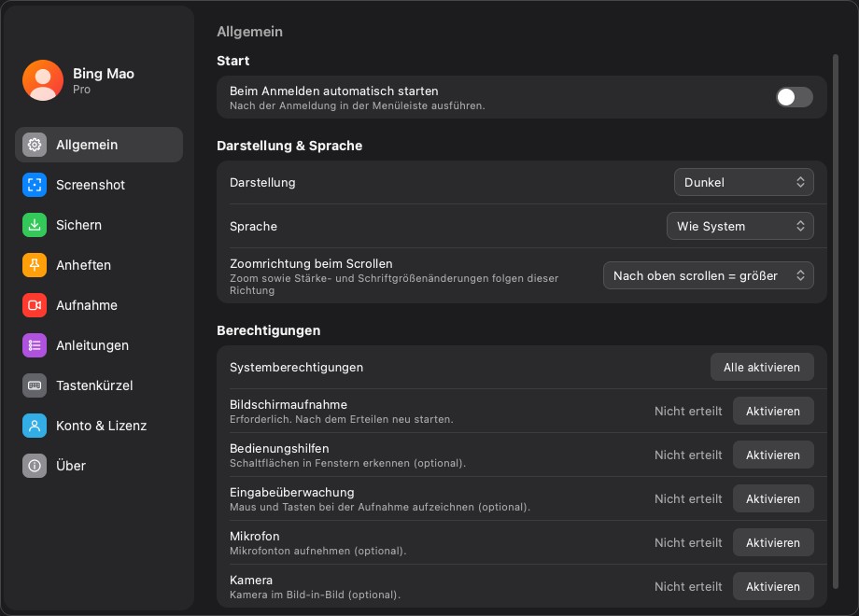Screen dimensions: 859x616
Task: Click the Pro license label
Action: tap(81, 90)
